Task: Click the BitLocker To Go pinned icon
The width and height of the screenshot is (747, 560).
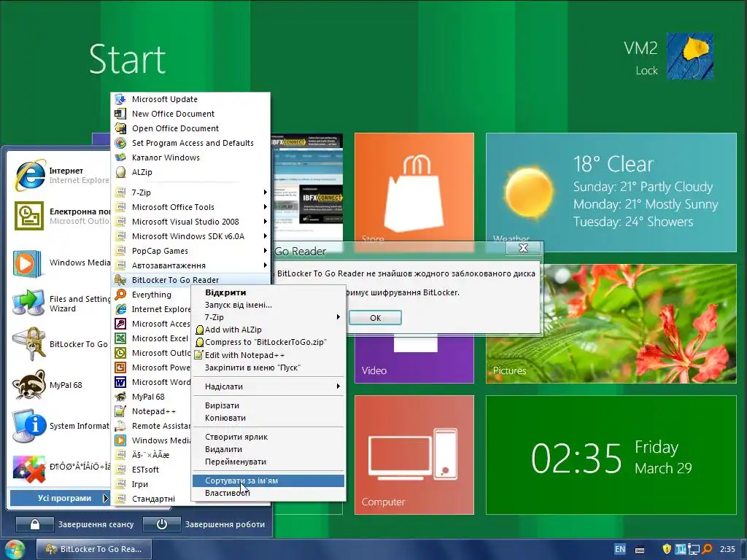Action: click(28, 344)
